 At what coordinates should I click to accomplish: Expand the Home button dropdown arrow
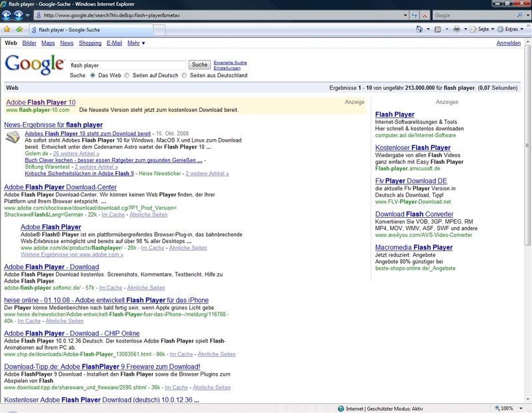428,29
